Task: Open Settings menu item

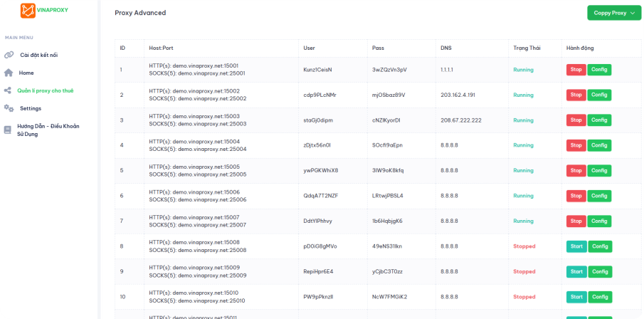Action: coord(31,108)
